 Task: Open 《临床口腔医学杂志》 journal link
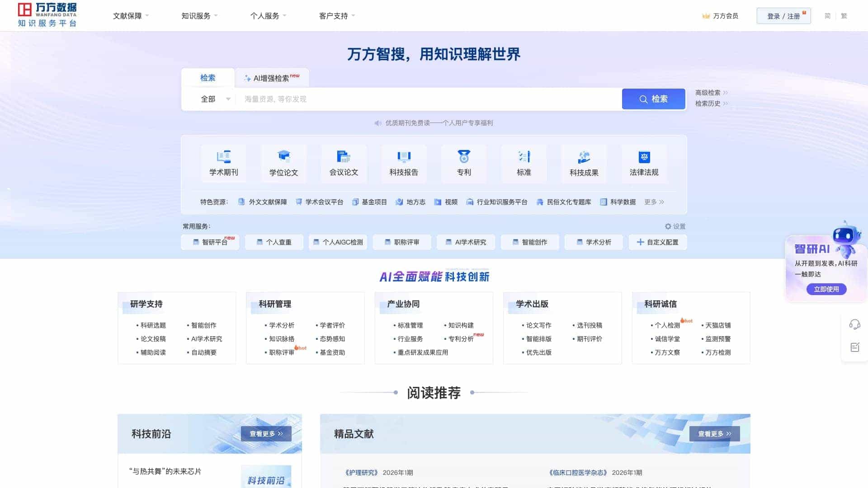click(577, 473)
